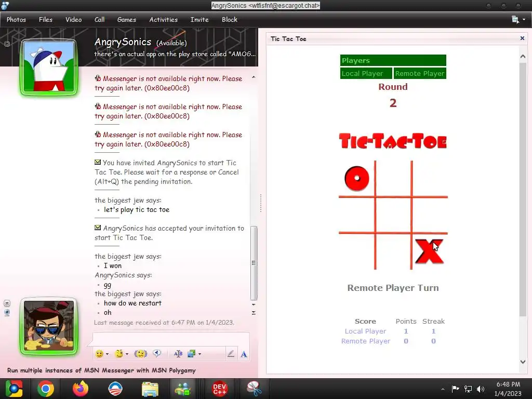Open the Games menu

[127, 20]
